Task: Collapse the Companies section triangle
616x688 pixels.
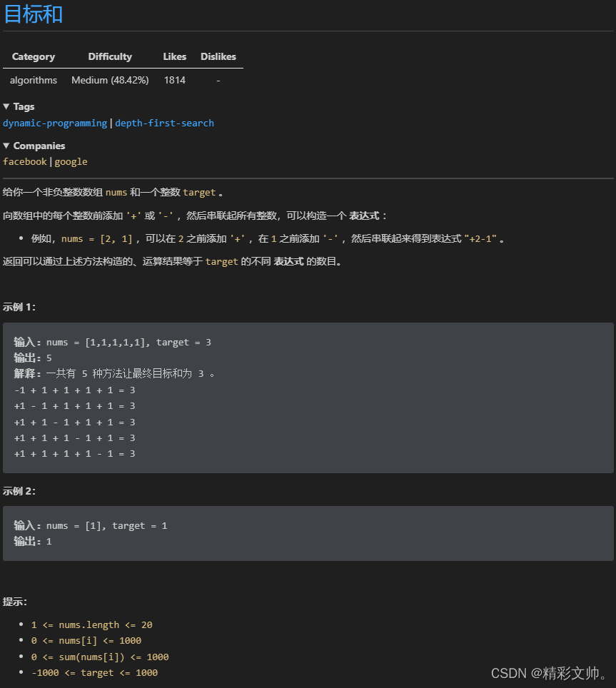Action: [x=6, y=146]
